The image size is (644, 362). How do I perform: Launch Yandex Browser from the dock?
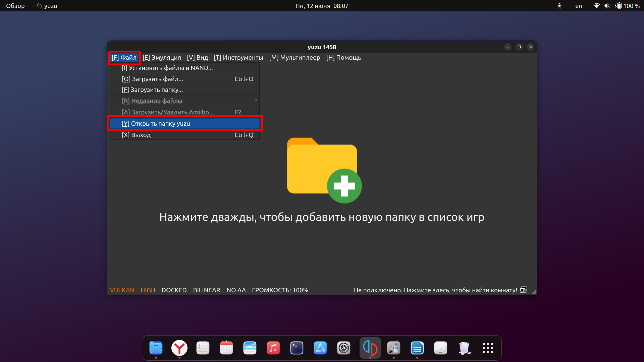(179, 348)
